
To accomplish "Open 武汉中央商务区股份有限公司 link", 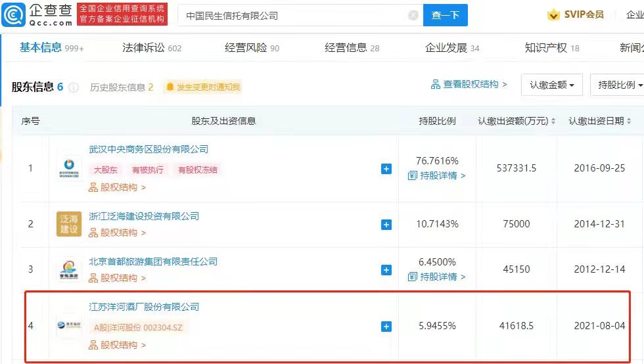I will 149,149.
